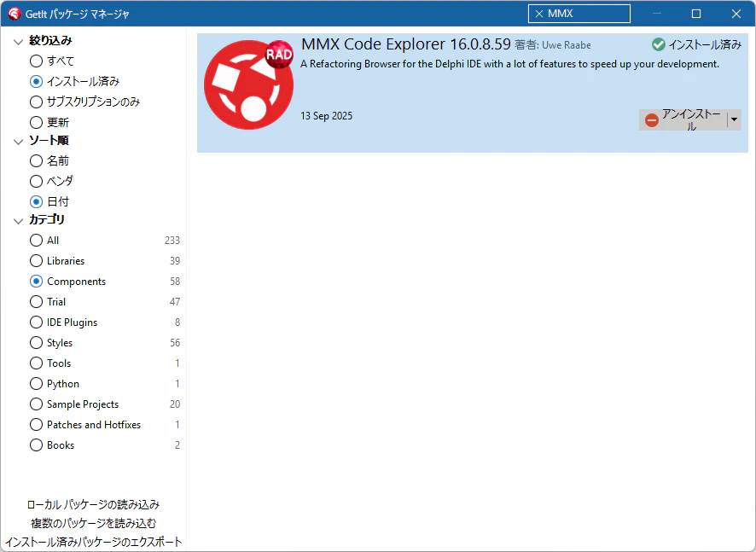The height and width of the screenshot is (552, 756).
Task: Select the Trial category
Action: pyautogui.click(x=36, y=302)
